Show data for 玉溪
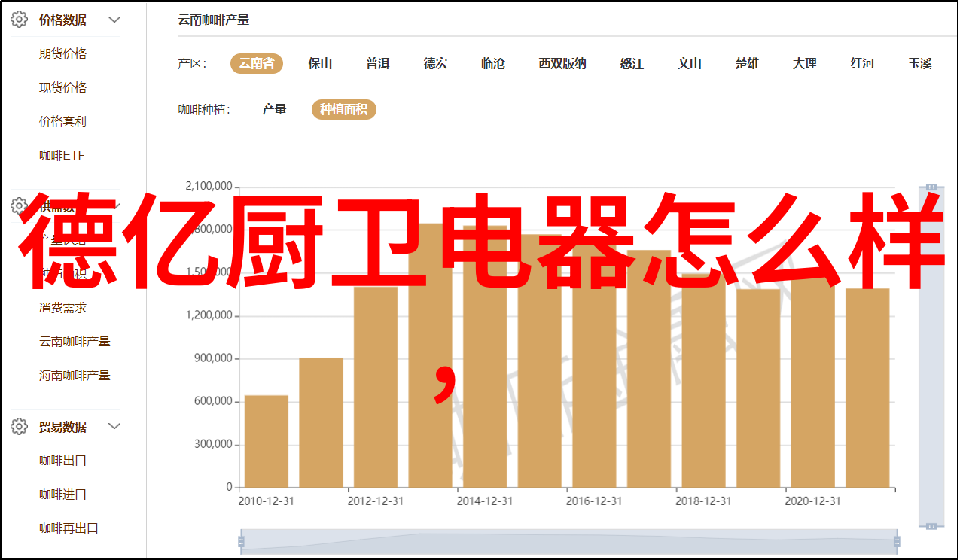 click(920, 64)
